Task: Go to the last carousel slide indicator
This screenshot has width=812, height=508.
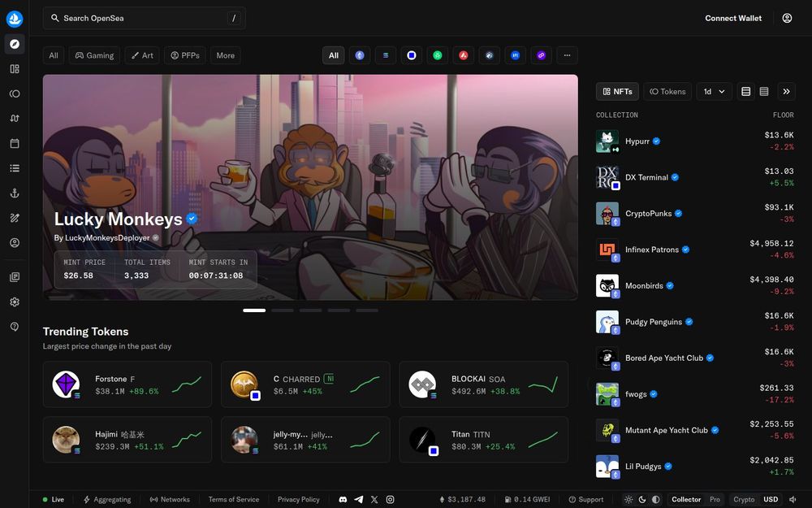Action: coord(367,310)
